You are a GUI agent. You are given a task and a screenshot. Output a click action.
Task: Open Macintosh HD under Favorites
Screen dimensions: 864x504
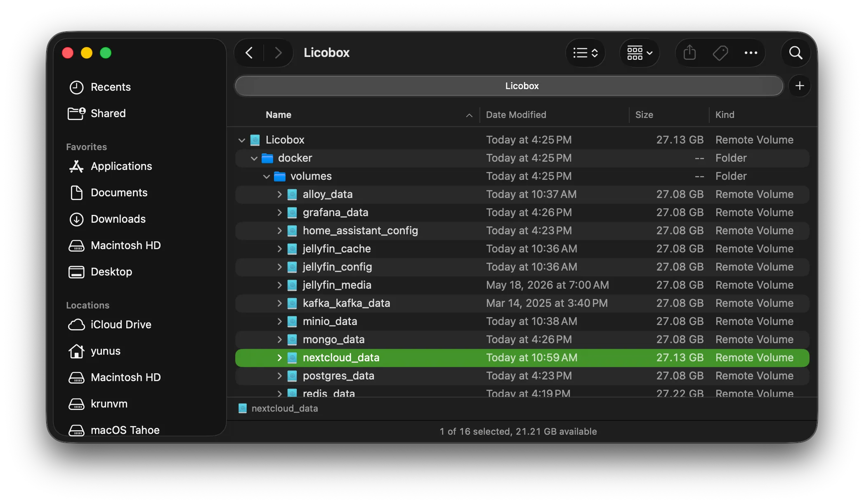[x=114, y=245]
